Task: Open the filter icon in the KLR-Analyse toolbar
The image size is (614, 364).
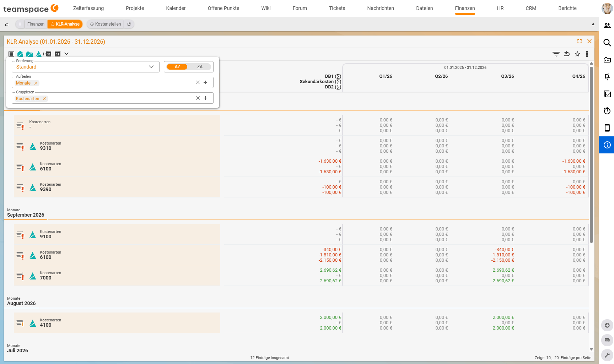Action: (556, 54)
